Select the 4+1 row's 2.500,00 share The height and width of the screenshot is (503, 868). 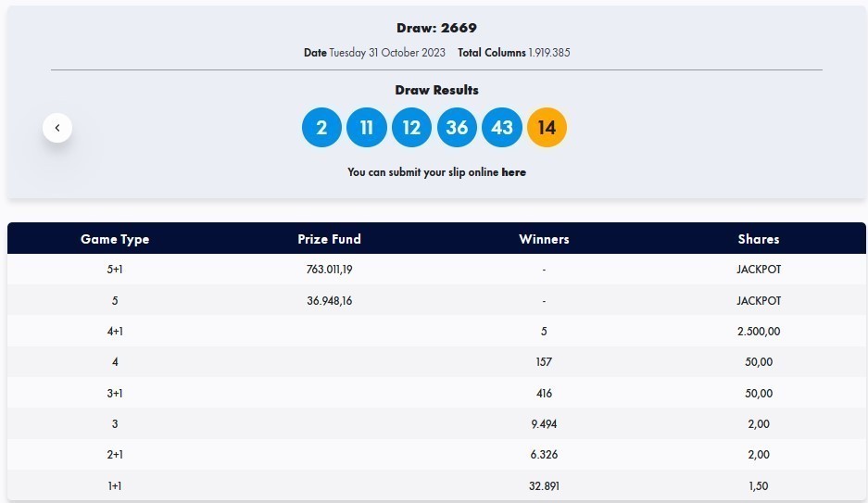(759, 332)
